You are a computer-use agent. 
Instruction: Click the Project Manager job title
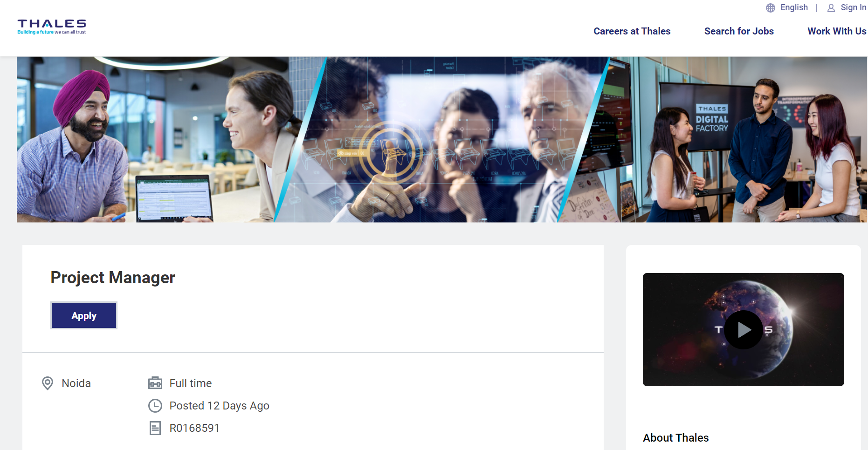pyautogui.click(x=113, y=278)
